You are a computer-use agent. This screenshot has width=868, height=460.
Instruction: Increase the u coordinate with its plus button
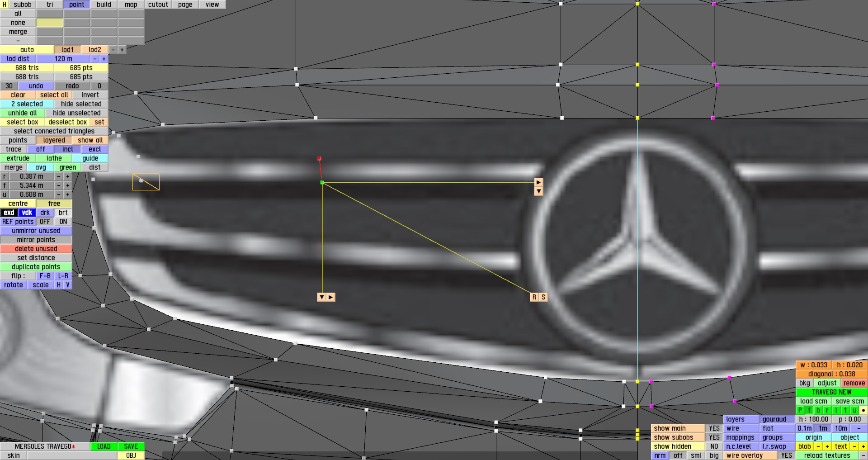point(68,194)
